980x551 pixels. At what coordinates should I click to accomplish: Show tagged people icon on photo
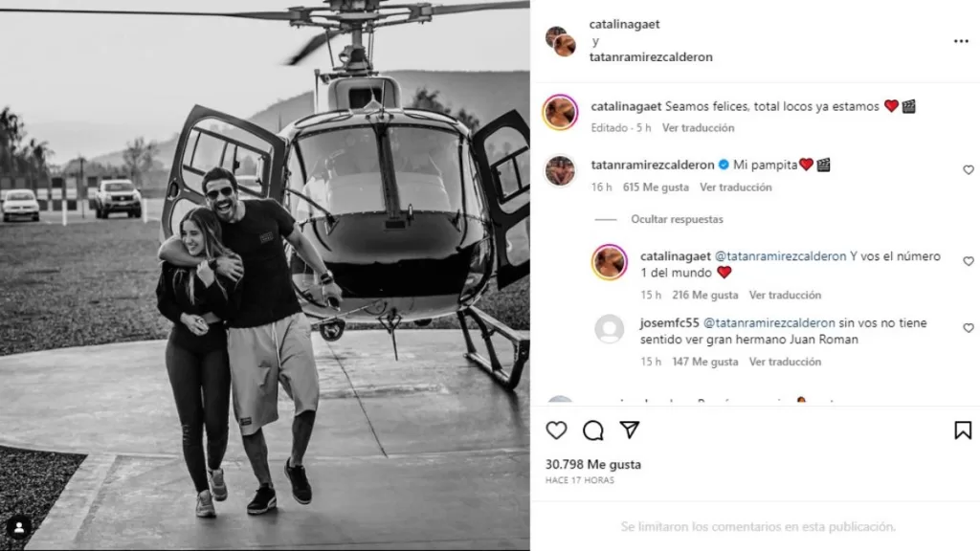pyautogui.click(x=19, y=527)
